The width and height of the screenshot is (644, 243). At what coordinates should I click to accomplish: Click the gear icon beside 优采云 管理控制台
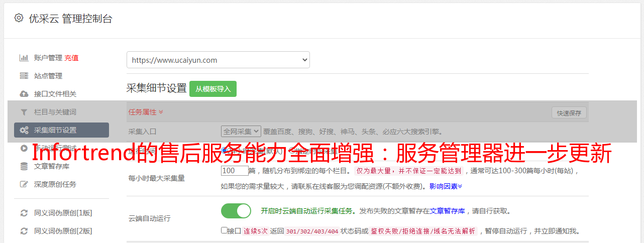point(19,18)
